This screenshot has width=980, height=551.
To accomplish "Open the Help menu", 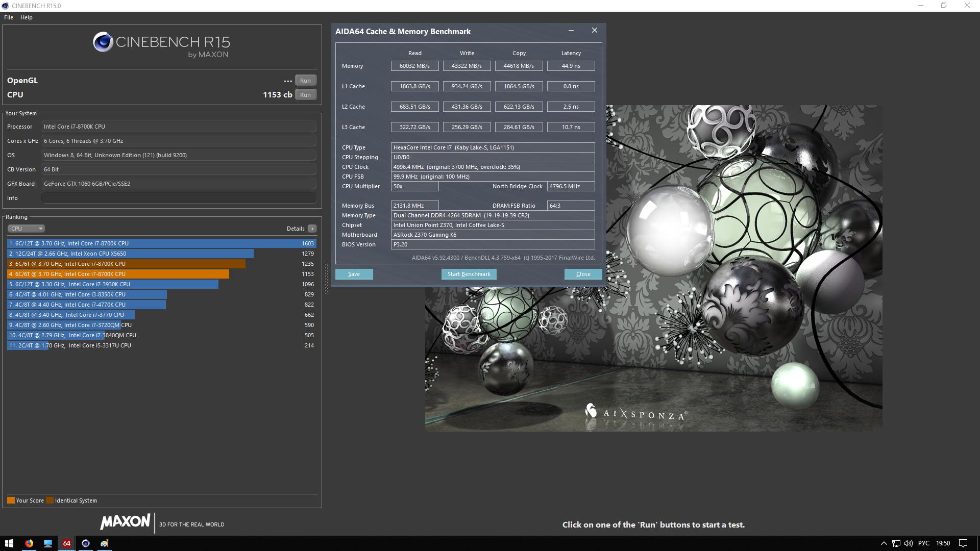I will coord(27,17).
